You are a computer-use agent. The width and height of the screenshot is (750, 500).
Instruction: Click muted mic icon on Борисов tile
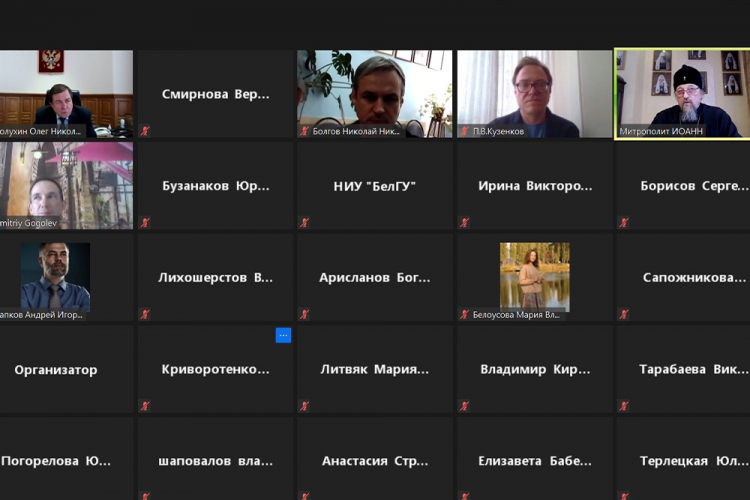tap(624, 222)
